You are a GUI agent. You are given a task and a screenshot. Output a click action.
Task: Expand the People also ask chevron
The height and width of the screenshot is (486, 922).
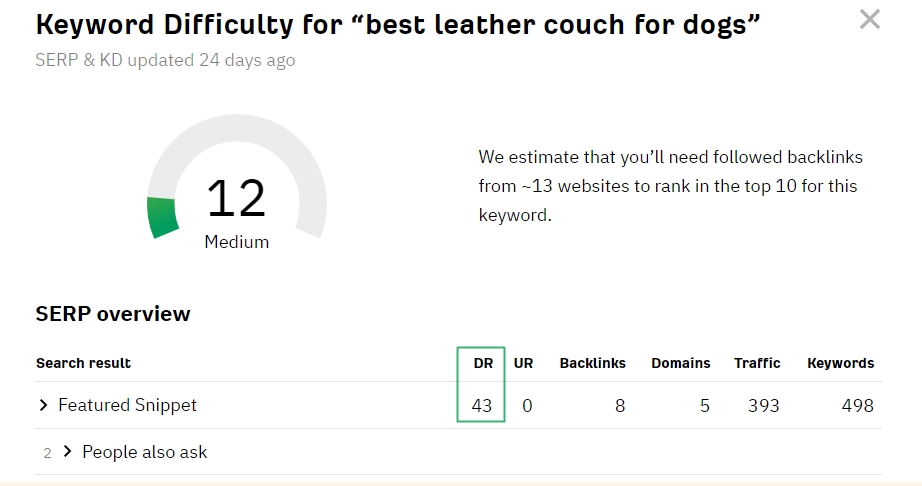coord(68,452)
